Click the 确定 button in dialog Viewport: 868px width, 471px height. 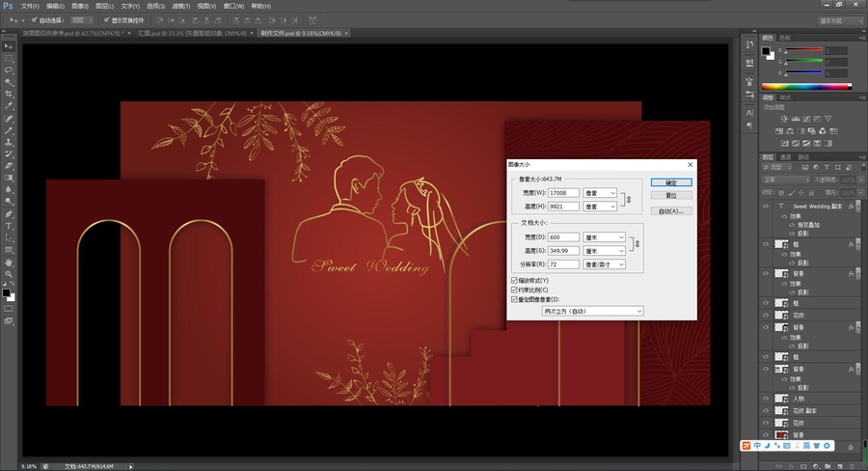click(x=671, y=182)
